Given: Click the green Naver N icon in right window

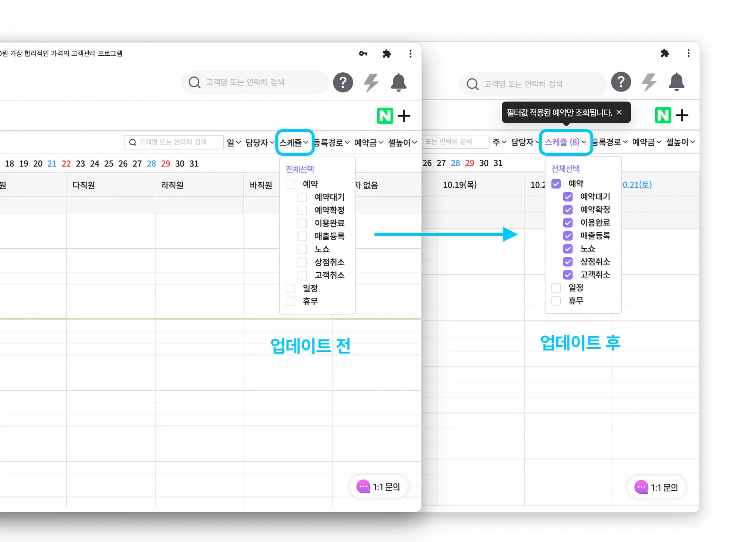Looking at the screenshot, I should pyautogui.click(x=663, y=115).
